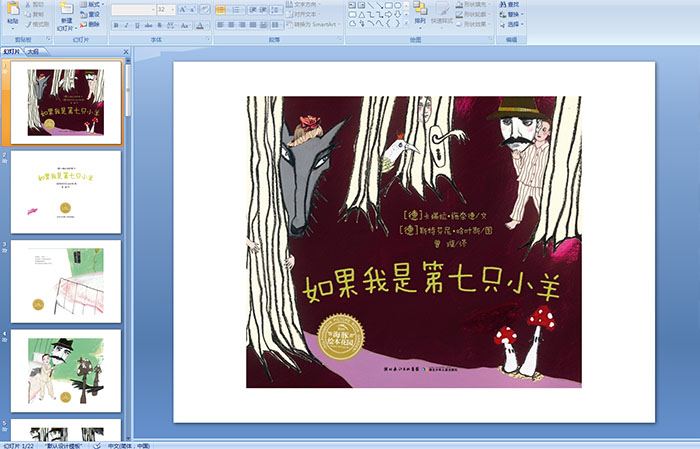Toggle Text Shadow (S) formatting
Viewport: 700px width, 449px height.
tap(159, 25)
